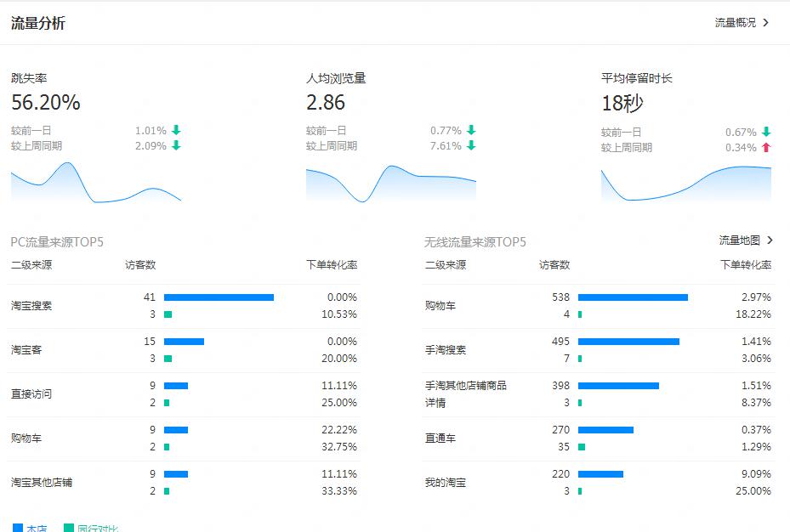Click the green 同行对比 legend swatch
This screenshot has width=790, height=532.
click(69, 528)
